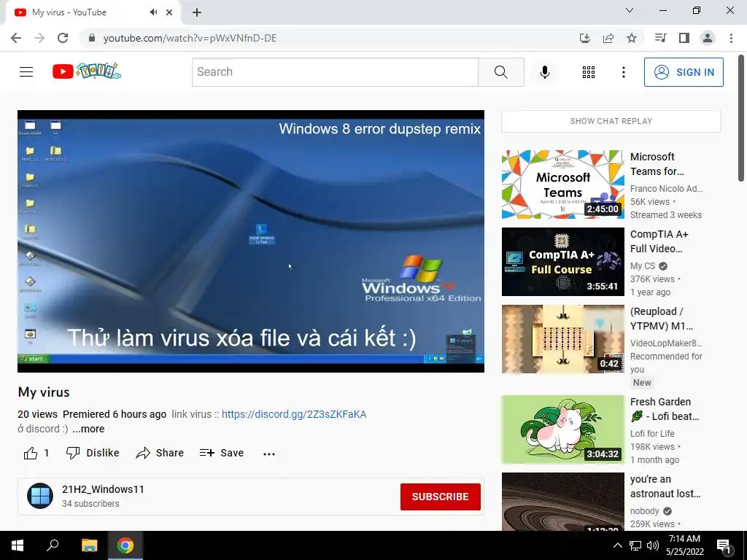Install app icon in address bar
Viewport: 747px width, 560px height.
pyautogui.click(x=585, y=38)
